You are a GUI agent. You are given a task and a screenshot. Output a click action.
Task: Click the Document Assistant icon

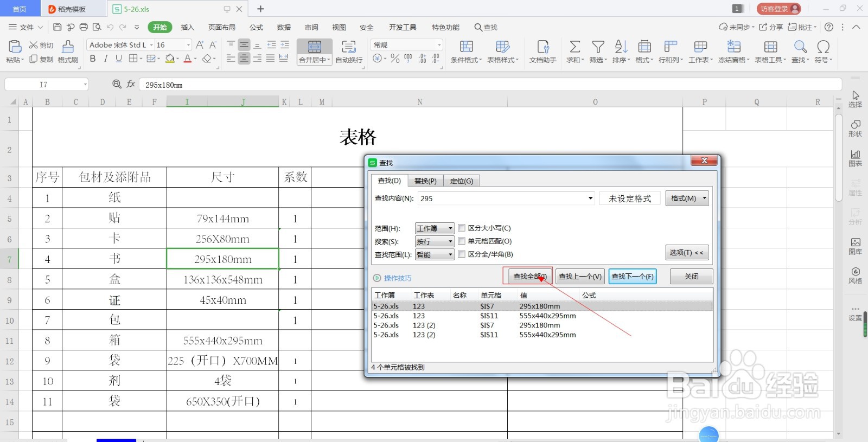pyautogui.click(x=542, y=47)
